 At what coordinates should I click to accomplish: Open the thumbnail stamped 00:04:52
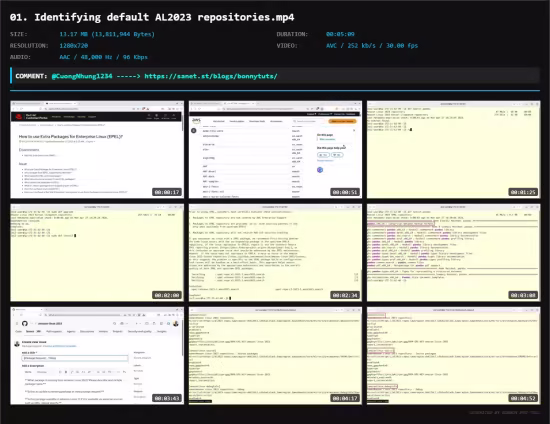[x=454, y=356]
